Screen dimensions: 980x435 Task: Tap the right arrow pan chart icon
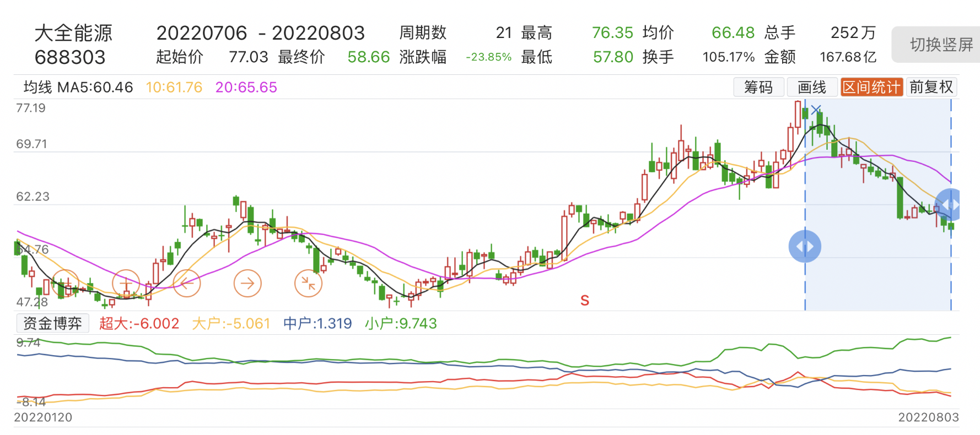pos(247,284)
